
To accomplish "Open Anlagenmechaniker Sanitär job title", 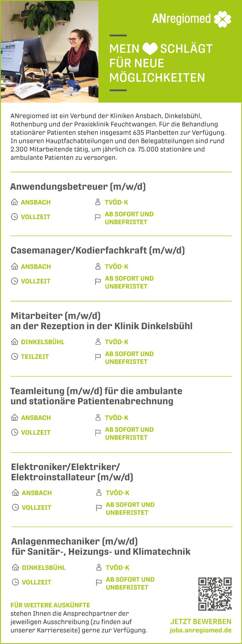I will click(x=101, y=546).
